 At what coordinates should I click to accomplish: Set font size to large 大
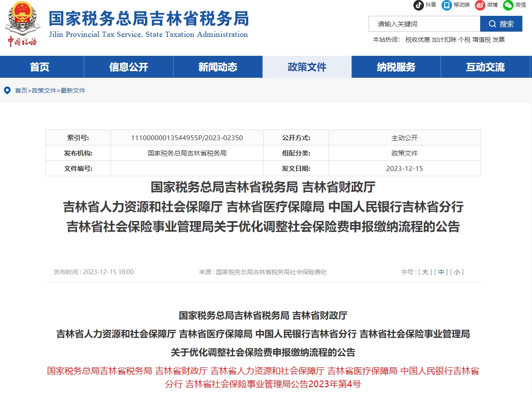pyautogui.click(x=425, y=272)
